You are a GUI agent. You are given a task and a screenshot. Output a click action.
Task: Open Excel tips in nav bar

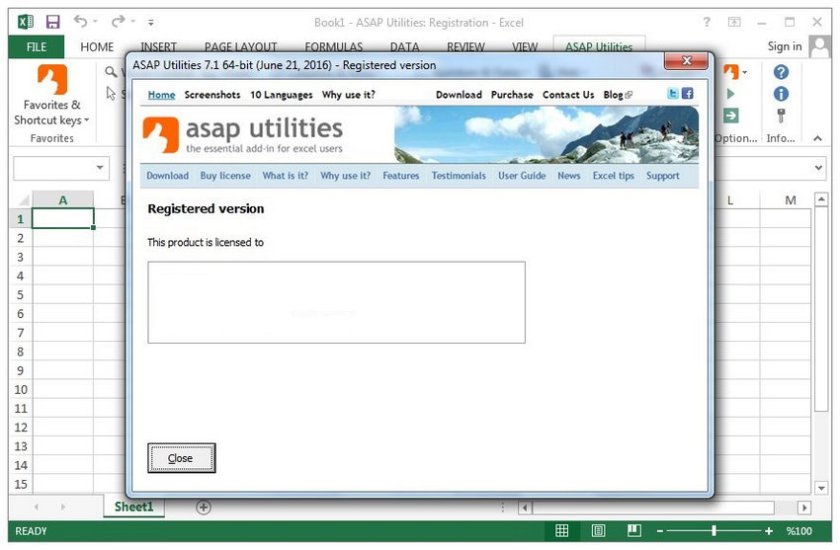click(613, 176)
